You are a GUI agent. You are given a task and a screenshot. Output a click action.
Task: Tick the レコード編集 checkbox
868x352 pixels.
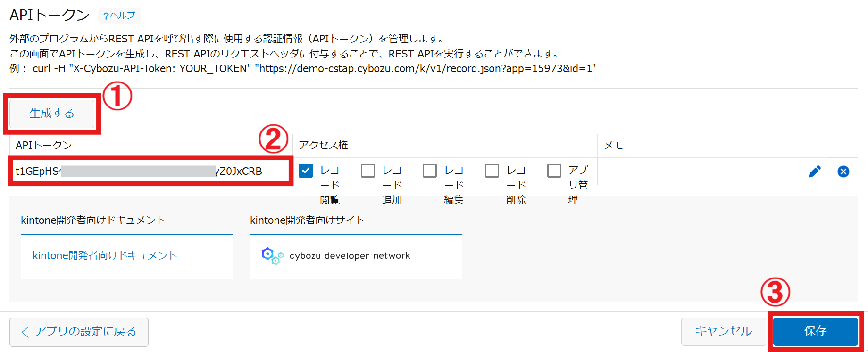pos(430,171)
